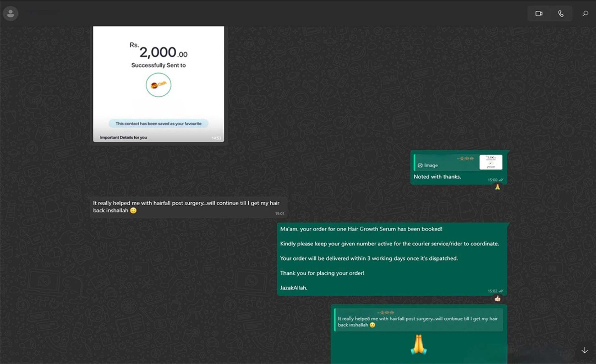Click the large folded hands emoji message

click(x=419, y=344)
